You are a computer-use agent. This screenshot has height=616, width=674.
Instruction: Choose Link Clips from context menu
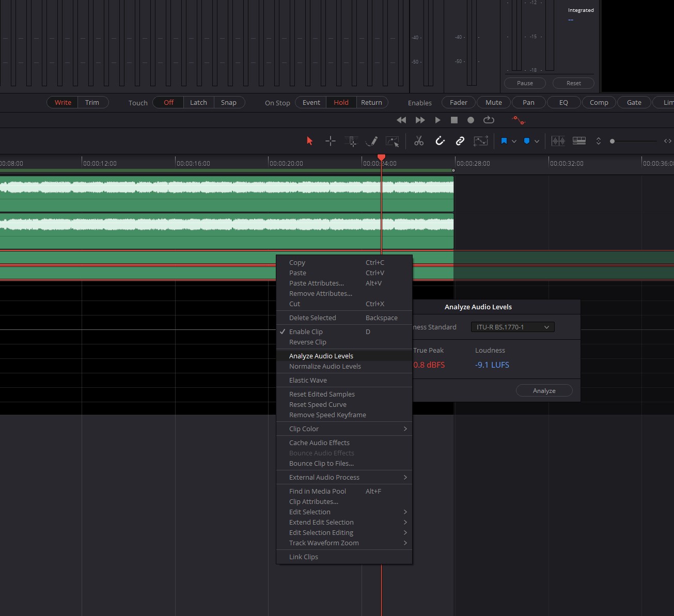point(344,557)
